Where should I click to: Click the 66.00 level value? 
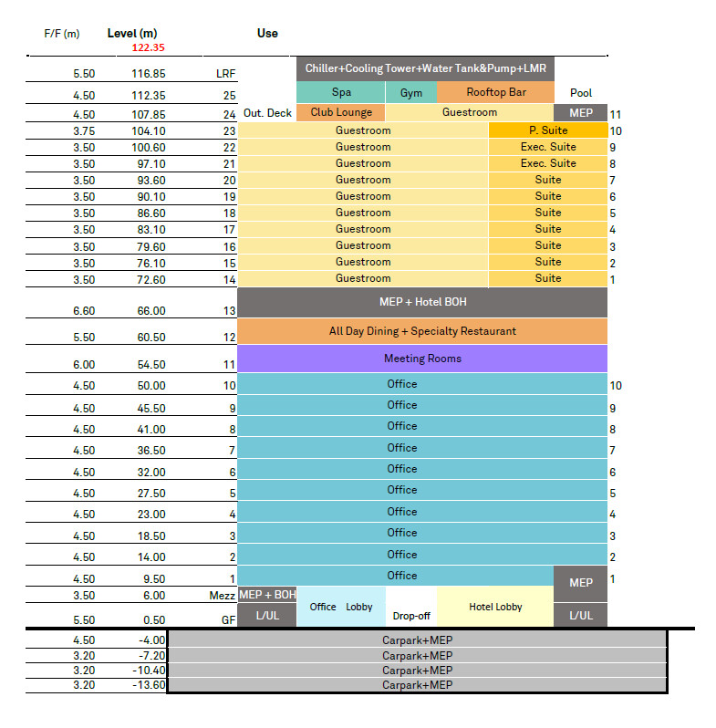click(x=150, y=311)
